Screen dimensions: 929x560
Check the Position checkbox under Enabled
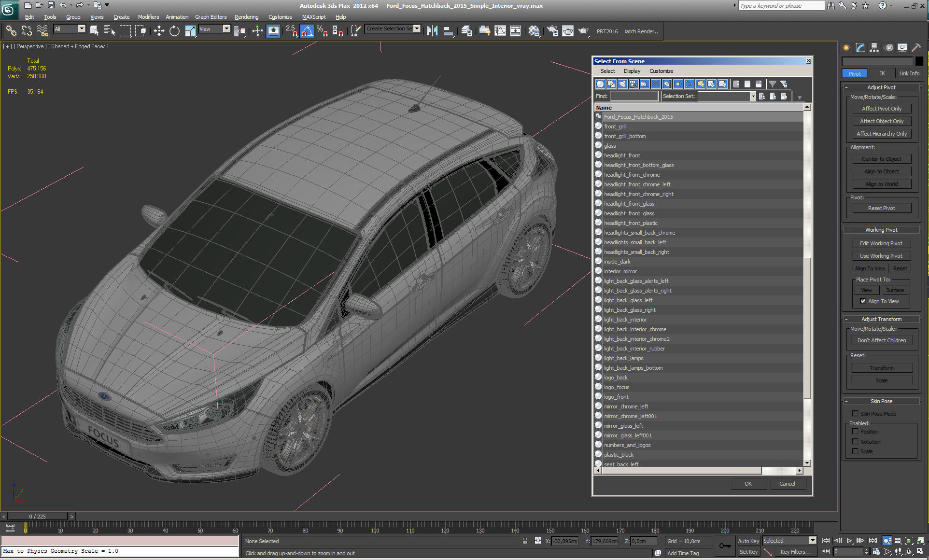pyautogui.click(x=855, y=432)
